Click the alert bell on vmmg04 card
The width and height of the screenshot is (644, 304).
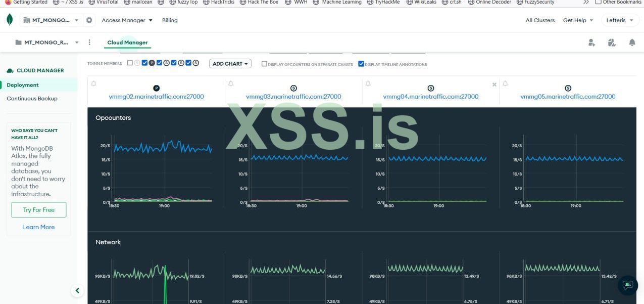point(368,83)
